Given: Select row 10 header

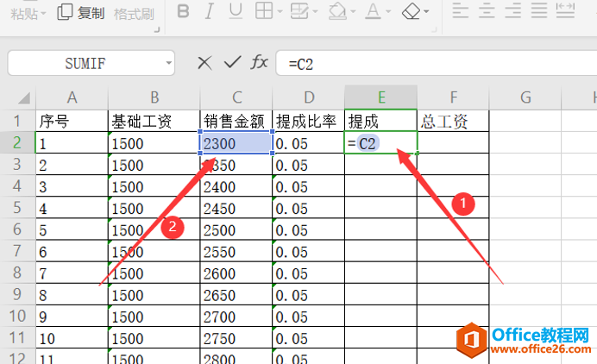Looking at the screenshot, I should (x=17, y=316).
